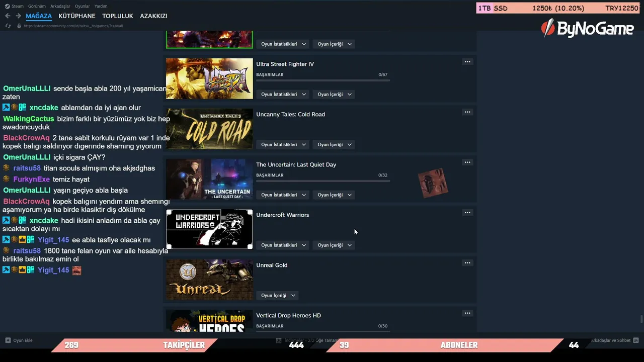Open The Uncertain: Last Quiet Day title link
644x362 pixels.
pos(296,165)
